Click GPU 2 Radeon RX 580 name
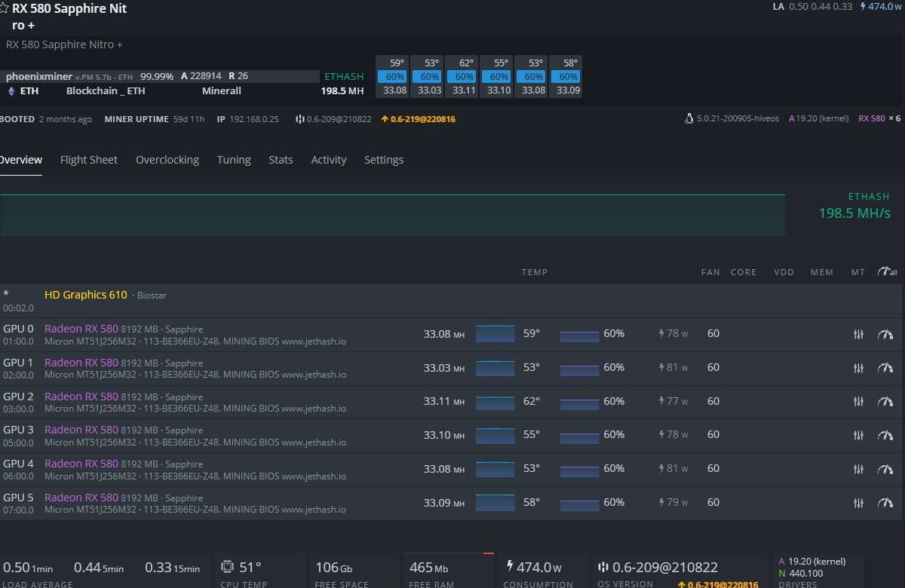 pos(81,397)
